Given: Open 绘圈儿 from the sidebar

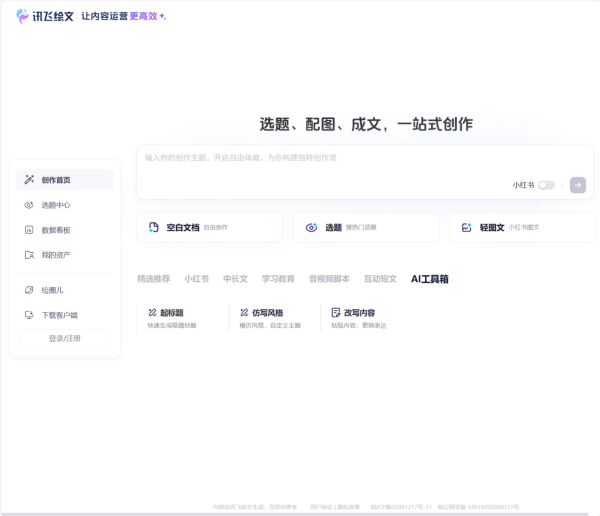Looking at the screenshot, I should pos(65,290).
